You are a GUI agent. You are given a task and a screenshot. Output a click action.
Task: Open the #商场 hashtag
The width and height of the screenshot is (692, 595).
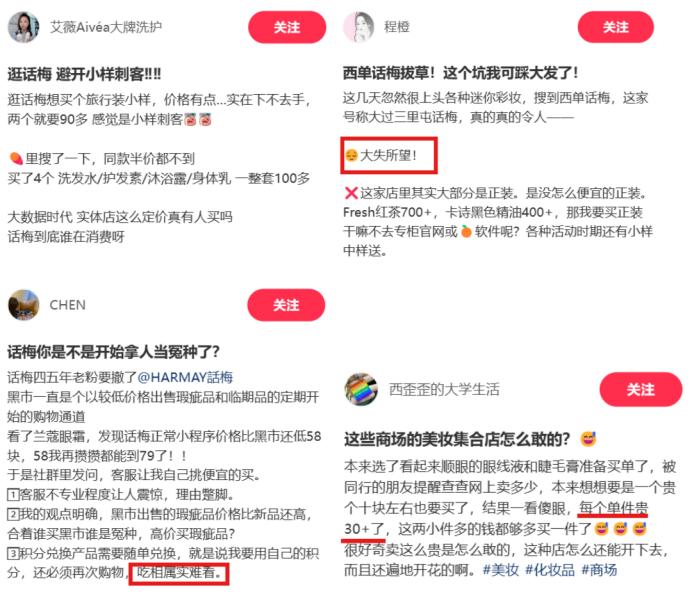(599, 570)
